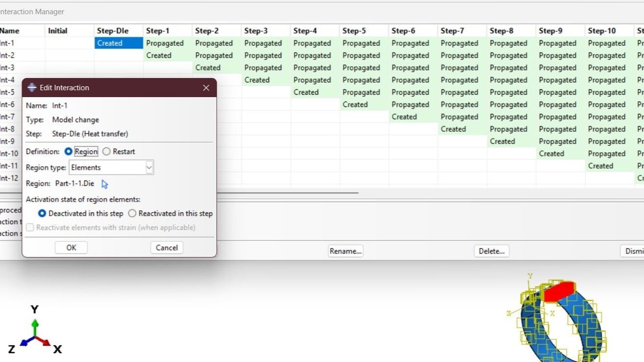The width and height of the screenshot is (644, 362).
Task: Choose Reactivated in this step
Action: (x=132, y=213)
